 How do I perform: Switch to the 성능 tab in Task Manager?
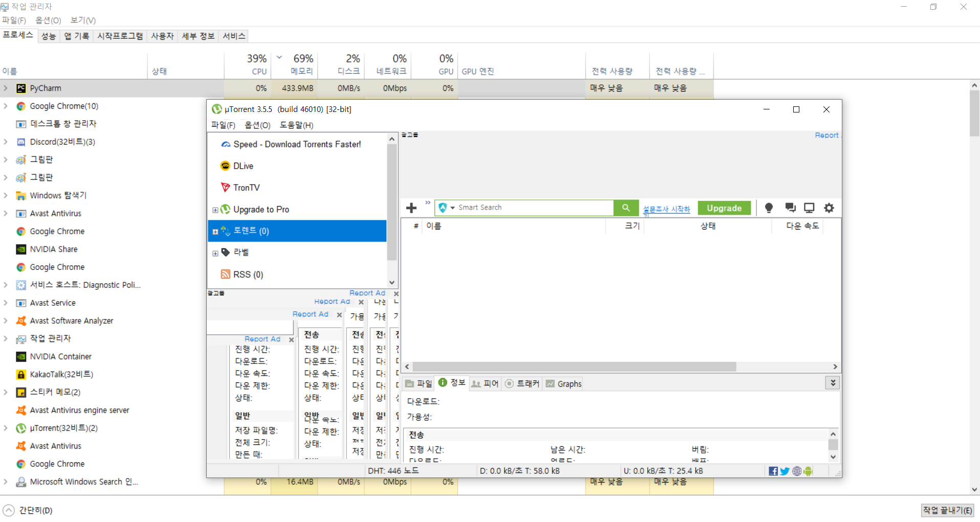(x=49, y=36)
